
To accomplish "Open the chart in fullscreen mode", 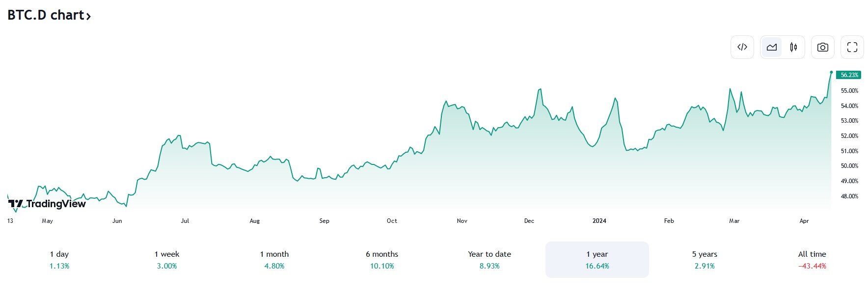I will (x=852, y=47).
